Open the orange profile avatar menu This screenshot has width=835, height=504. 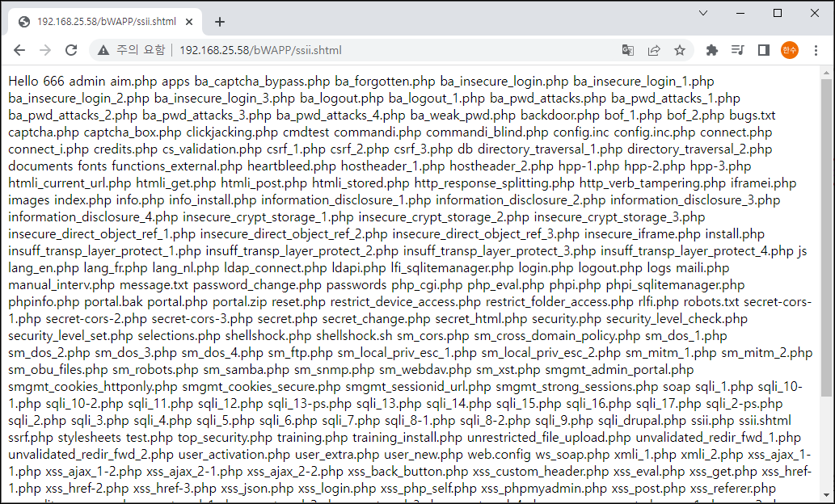[790, 50]
